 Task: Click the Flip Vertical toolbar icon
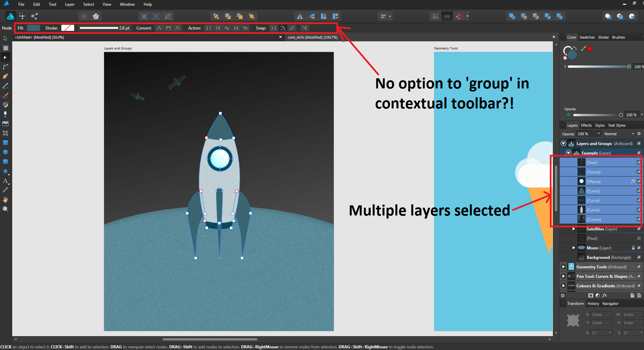click(312, 16)
